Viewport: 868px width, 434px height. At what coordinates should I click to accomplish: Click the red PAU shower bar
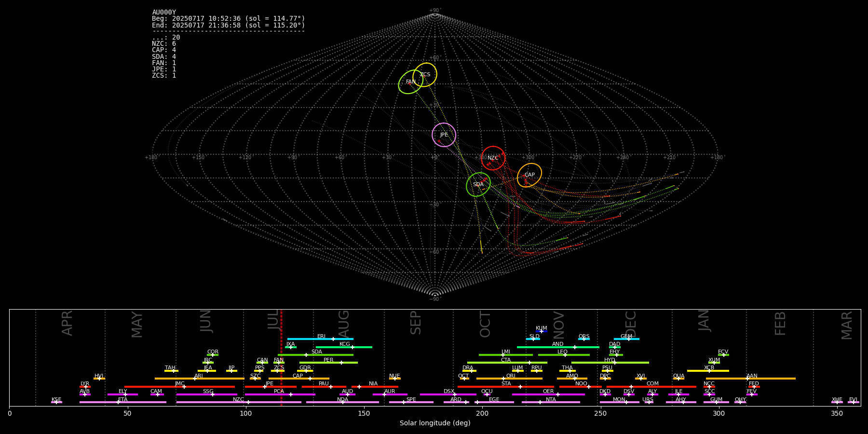(324, 387)
